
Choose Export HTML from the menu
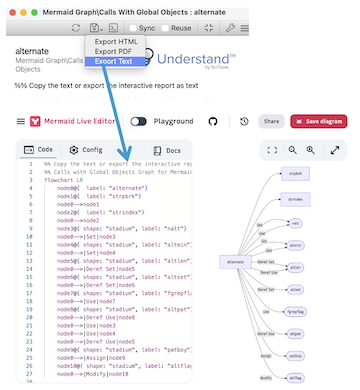coord(116,42)
